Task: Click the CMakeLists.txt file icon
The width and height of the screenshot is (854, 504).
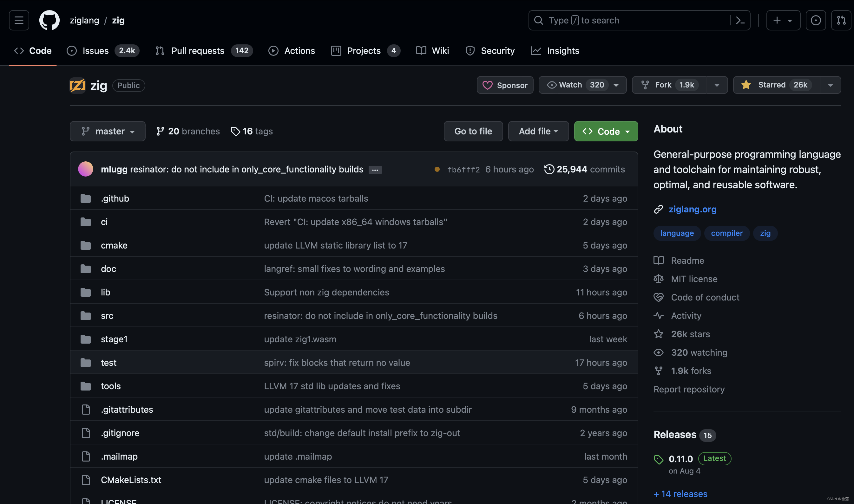Action: (86, 480)
